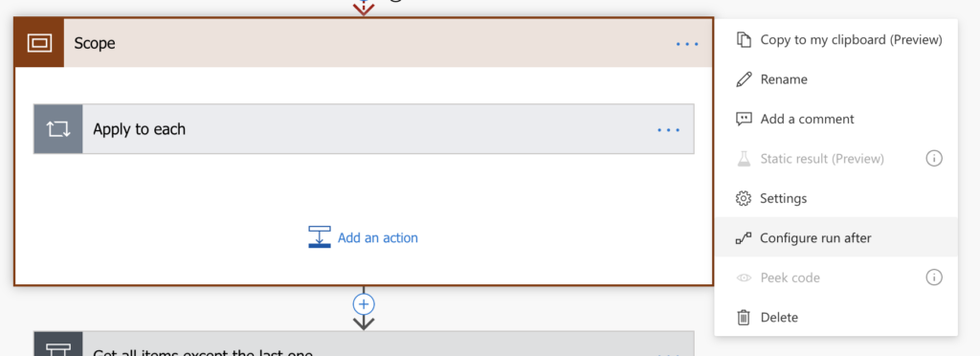Select Copy to my clipboard (Preview)

click(x=836, y=40)
